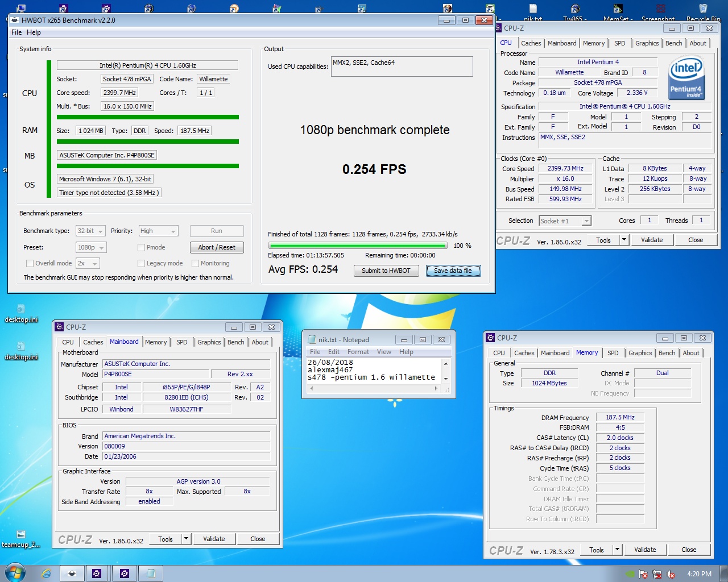The image size is (728, 582).
Task: Click Notepad horizontal scrollbar right arrow
Action: coord(436,388)
